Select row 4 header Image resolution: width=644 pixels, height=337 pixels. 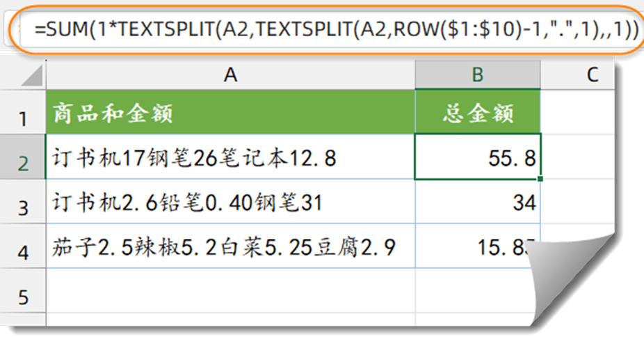pos(23,249)
